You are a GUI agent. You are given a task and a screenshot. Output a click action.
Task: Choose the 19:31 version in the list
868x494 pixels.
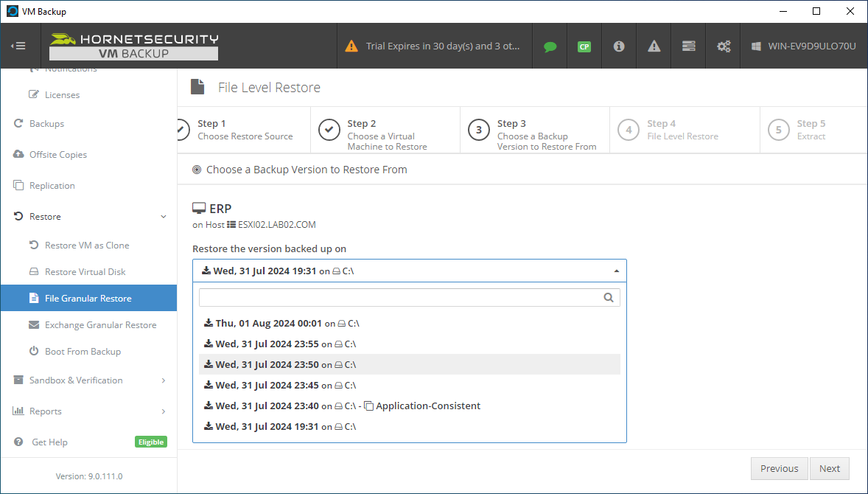coord(410,426)
